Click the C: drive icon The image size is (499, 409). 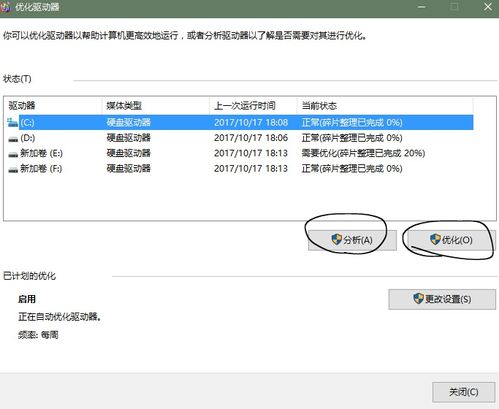tap(13, 123)
